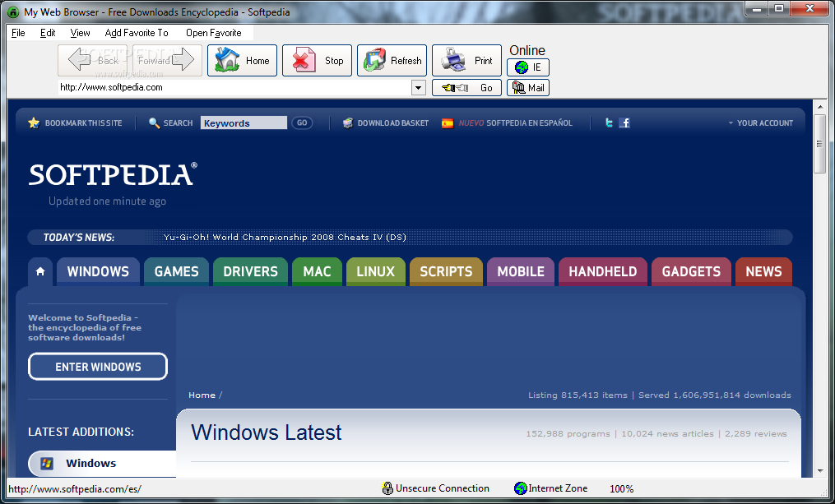Click the My Web Browser title bar icon
The image size is (835, 504).
pos(13,12)
